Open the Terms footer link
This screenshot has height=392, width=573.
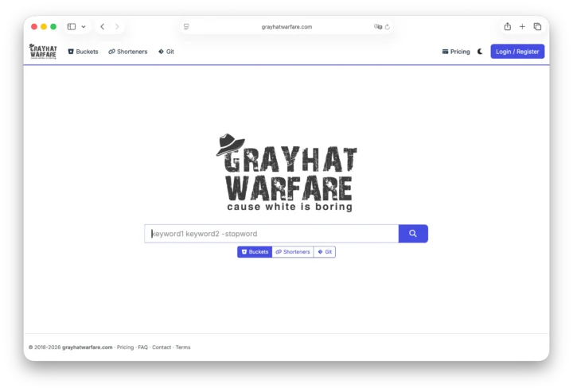[183, 347]
